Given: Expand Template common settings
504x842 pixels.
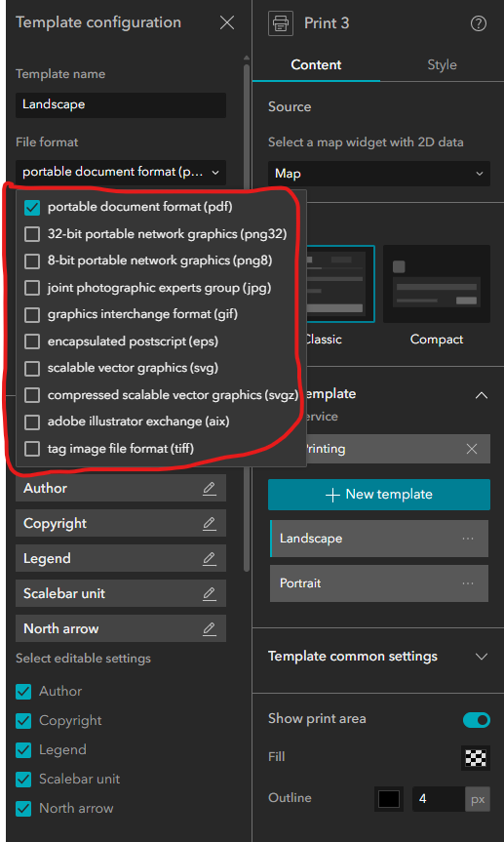Looking at the screenshot, I should 482,657.
